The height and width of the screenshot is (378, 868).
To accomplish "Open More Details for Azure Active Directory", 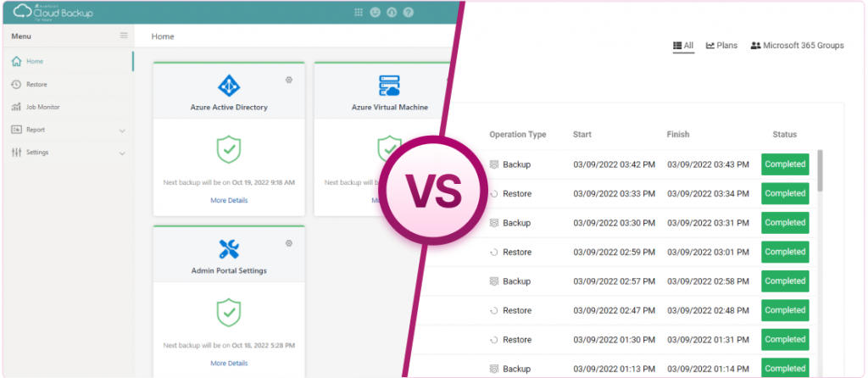I will pos(229,200).
